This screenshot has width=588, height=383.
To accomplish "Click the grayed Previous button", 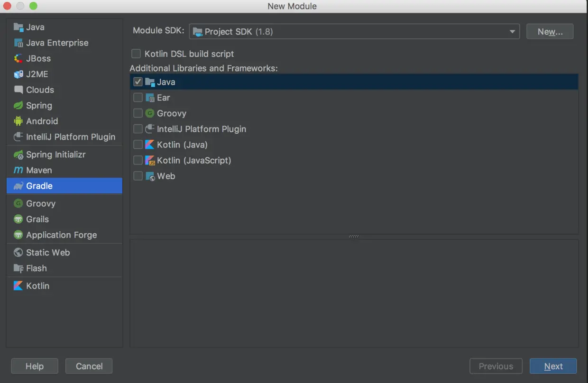I will pyautogui.click(x=496, y=366).
